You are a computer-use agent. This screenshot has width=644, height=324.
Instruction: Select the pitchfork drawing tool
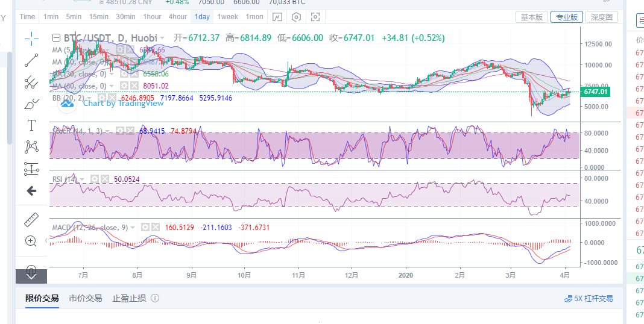[x=31, y=82]
